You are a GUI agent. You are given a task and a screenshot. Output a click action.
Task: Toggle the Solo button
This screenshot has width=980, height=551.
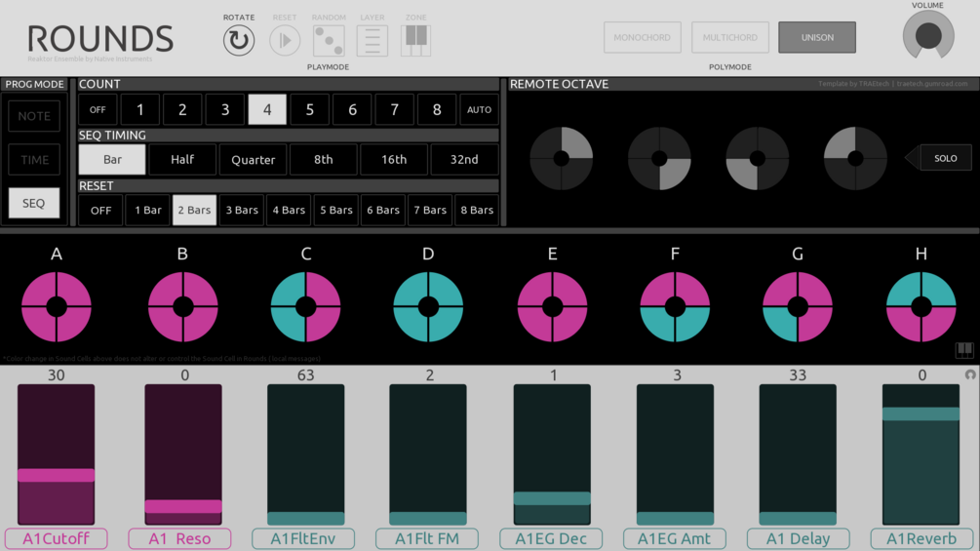point(945,158)
